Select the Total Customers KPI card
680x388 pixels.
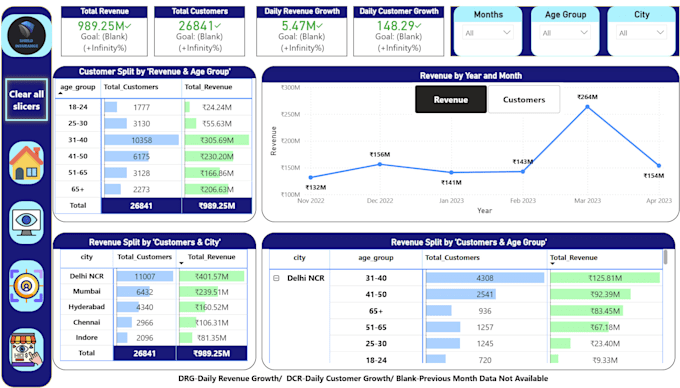click(199, 31)
